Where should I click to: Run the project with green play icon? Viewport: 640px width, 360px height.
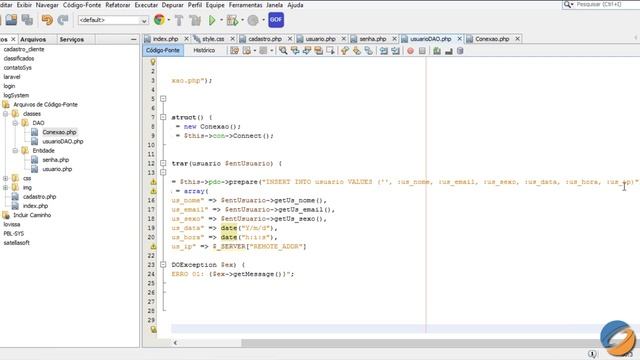212,20
